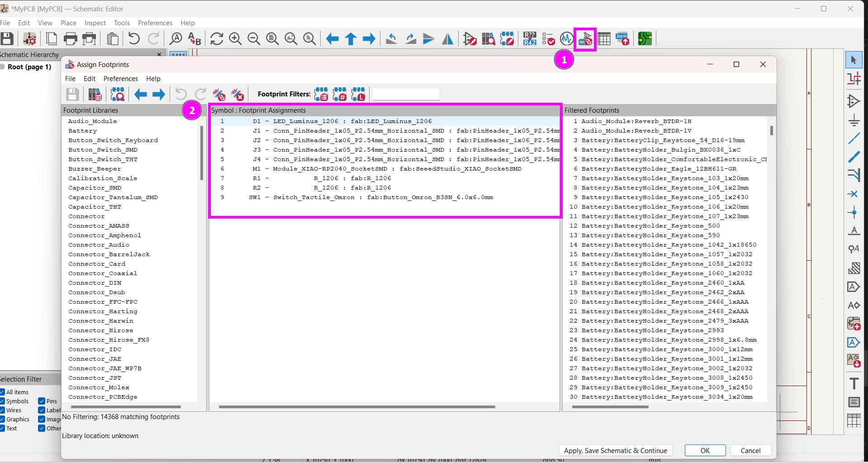
Task: Open File menu in Assign Footprints dialog
Action: 70,79
